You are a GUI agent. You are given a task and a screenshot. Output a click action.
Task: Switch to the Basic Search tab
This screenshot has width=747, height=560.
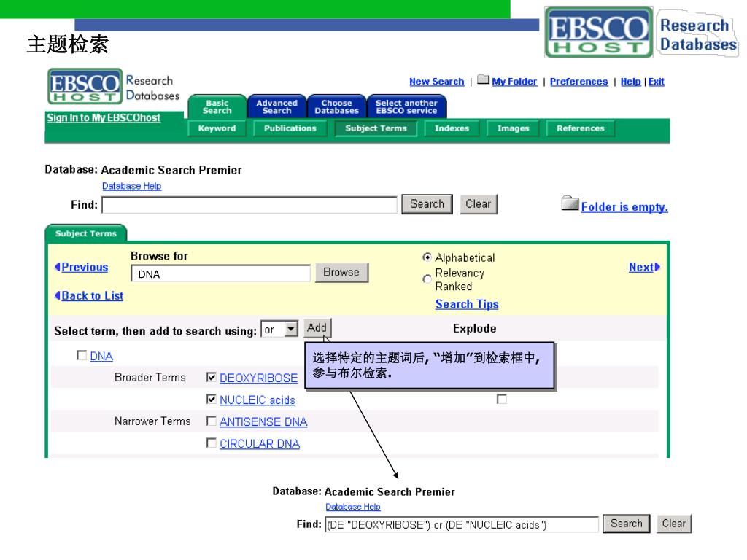click(x=217, y=106)
